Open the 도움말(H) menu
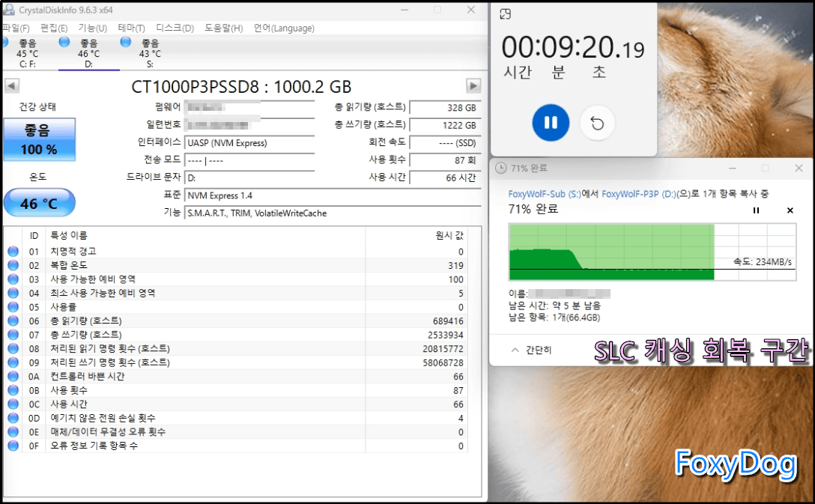Screen dimensions: 815x504 click(223, 28)
